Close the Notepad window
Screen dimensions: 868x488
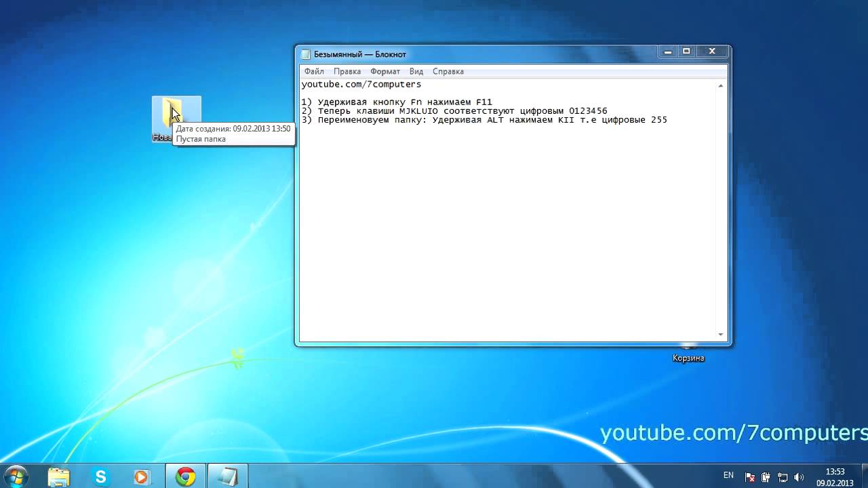pos(712,52)
